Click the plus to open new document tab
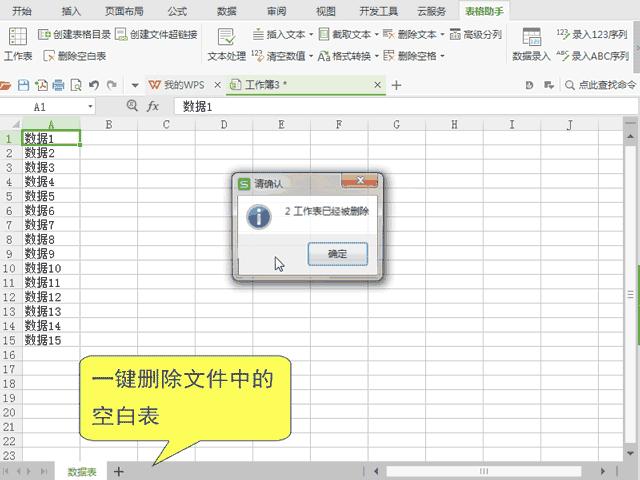640x480 pixels. [x=396, y=85]
